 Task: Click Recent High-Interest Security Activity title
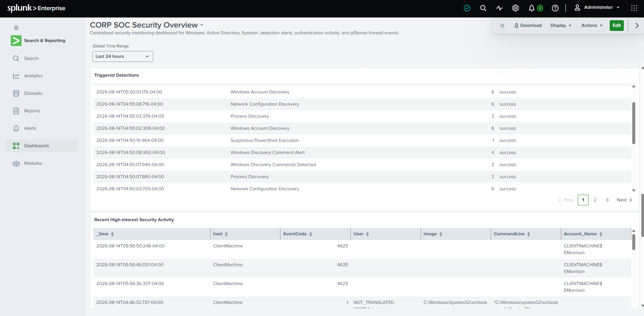tap(134, 220)
